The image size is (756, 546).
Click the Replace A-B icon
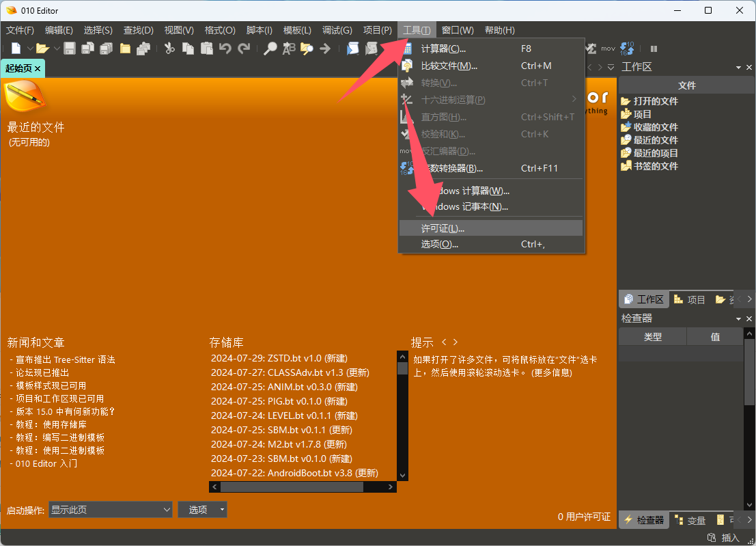[x=289, y=49]
